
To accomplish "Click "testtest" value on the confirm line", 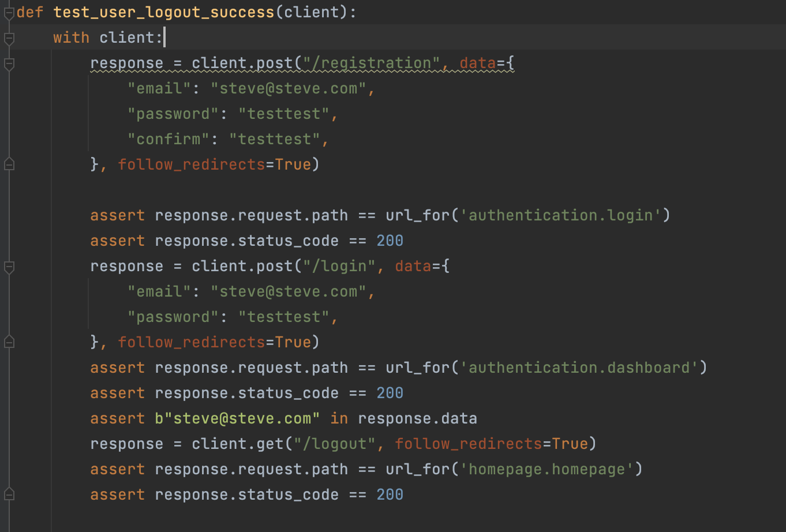I will click(x=275, y=140).
